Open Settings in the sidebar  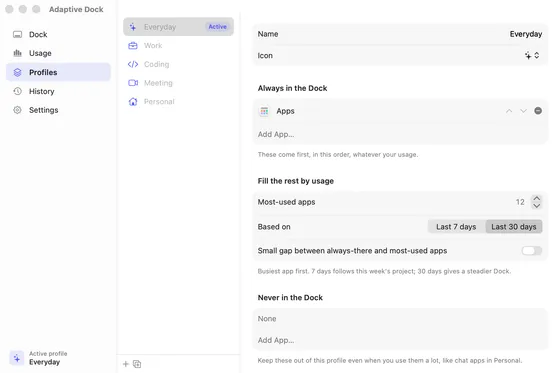point(58,110)
